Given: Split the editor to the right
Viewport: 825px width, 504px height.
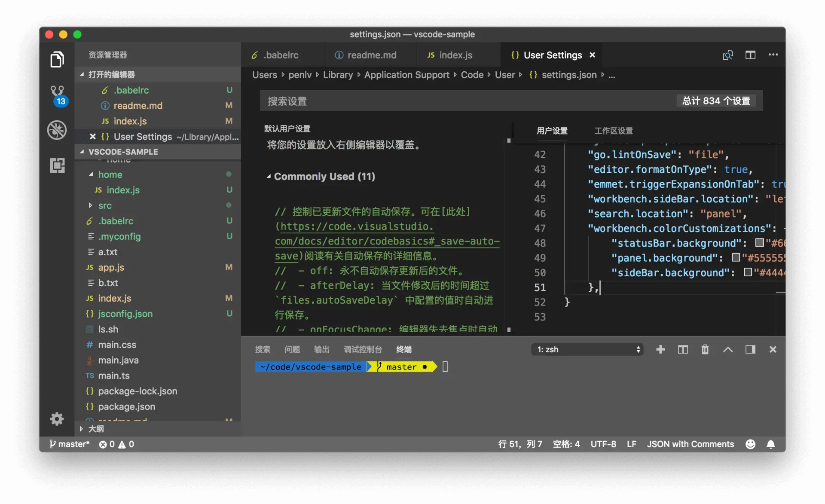Looking at the screenshot, I should (750, 55).
